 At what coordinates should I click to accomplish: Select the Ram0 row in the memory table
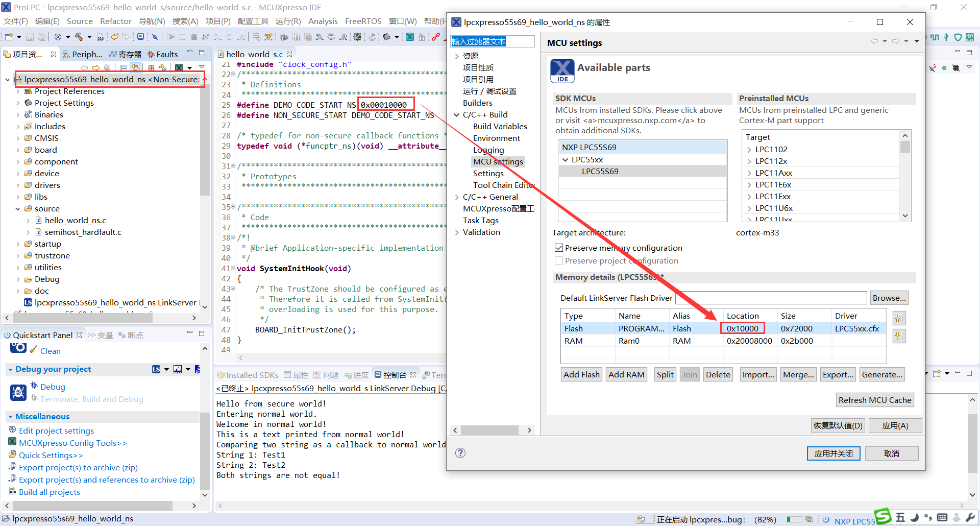(x=723, y=341)
